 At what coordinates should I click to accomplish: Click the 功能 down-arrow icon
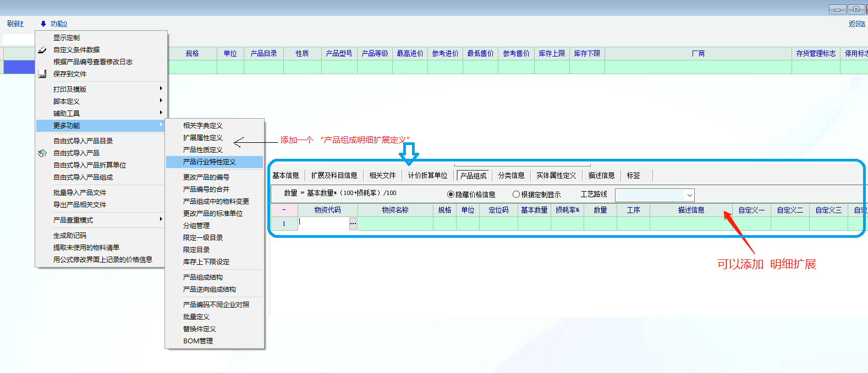pyautogui.click(x=43, y=24)
